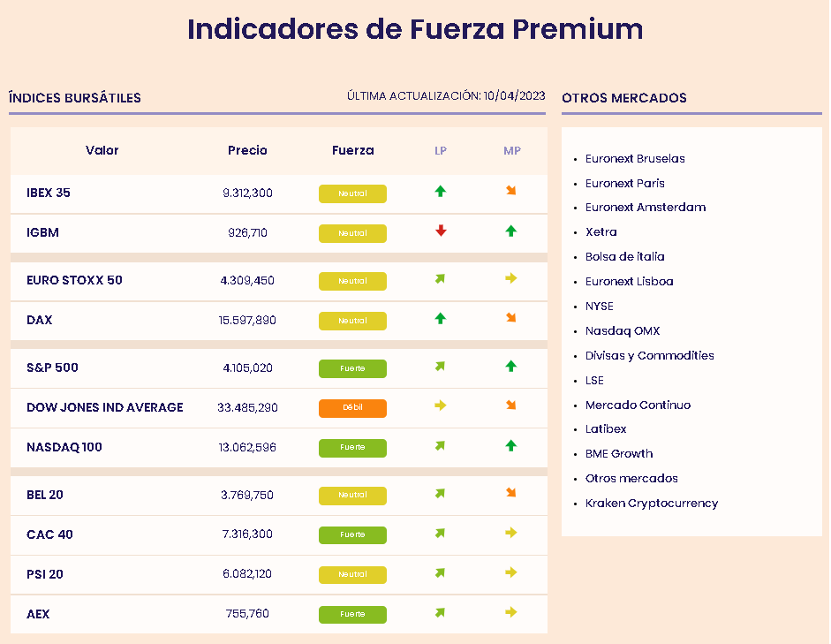Open the Euronext Paris market link
The width and height of the screenshot is (831, 644).
click(624, 184)
